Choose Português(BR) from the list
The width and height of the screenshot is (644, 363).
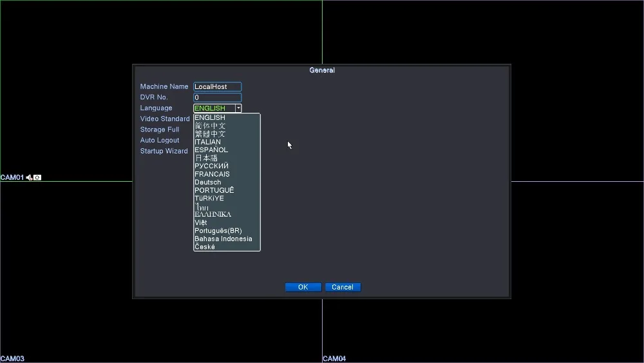coord(218,231)
